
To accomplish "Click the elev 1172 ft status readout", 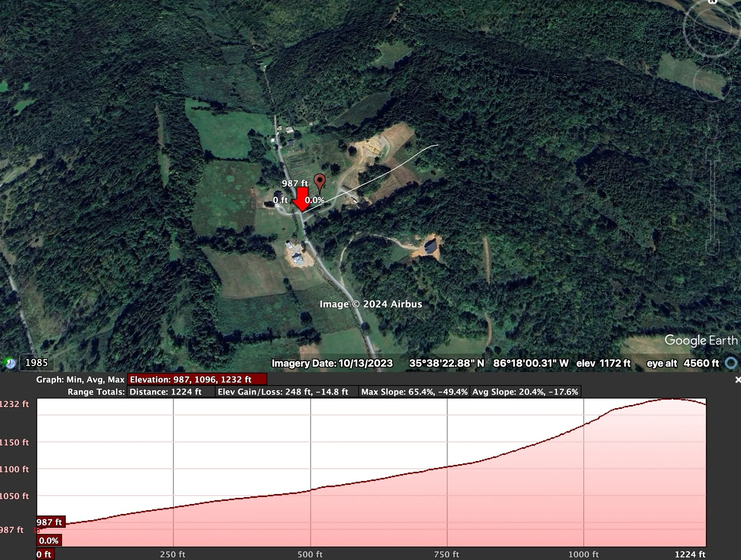I will 603,363.
